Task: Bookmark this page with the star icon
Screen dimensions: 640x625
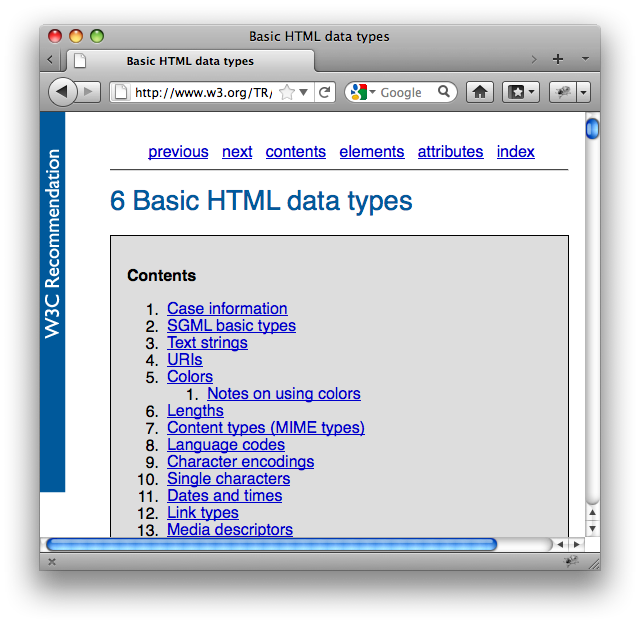Action: pos(287,92)
